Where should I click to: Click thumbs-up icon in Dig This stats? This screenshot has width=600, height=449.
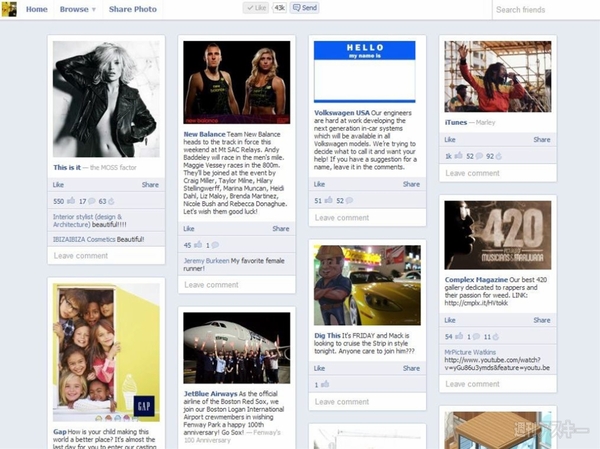pyautogui.click(x=325, y=385)
